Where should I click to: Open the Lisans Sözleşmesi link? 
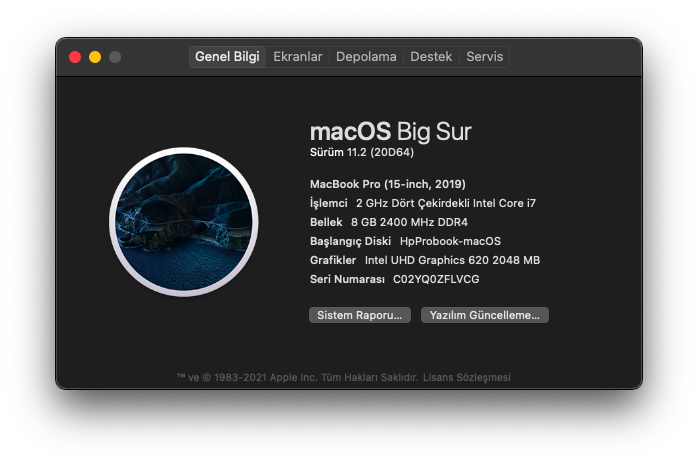point(467,377)
